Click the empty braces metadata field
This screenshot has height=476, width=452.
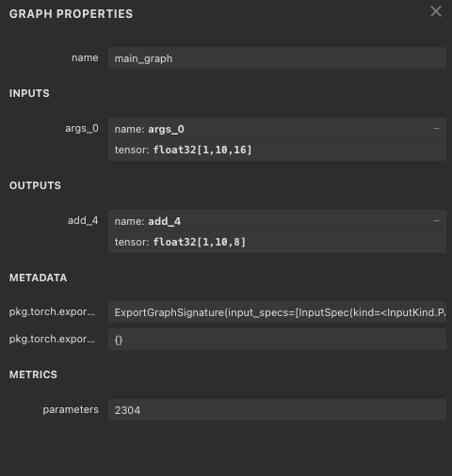277,340
